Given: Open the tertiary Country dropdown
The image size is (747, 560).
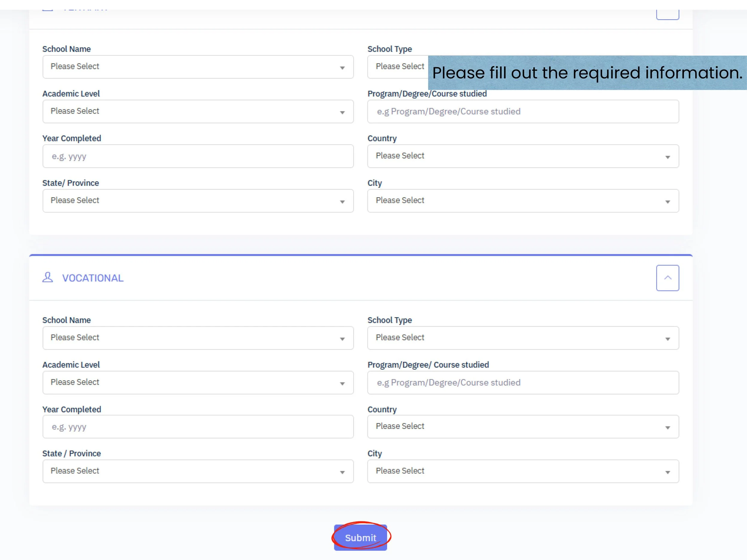Looking at the screenshot, I should coord(523,156).
